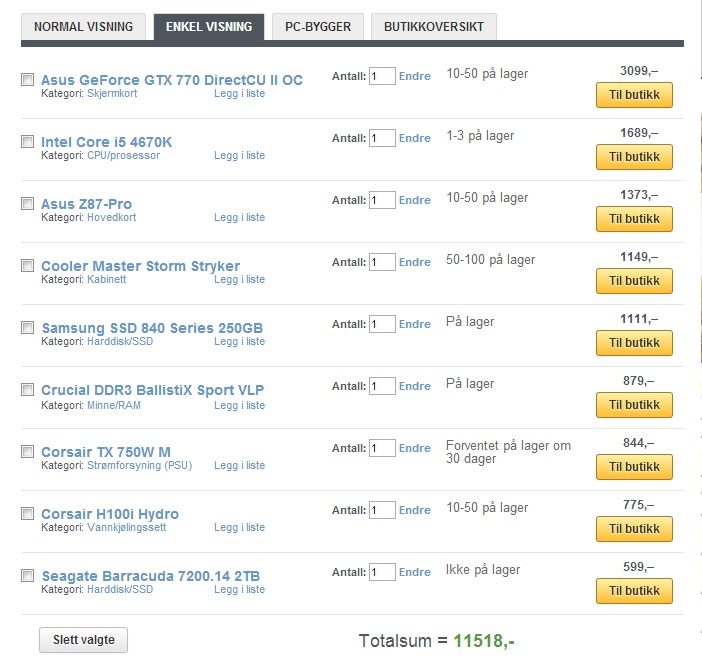Image resolution: width=702 pixels, height=665 pixels.
Task: Click Legg i liste for Asus GeForce GTX 770
Action: (x=240, y=94)
